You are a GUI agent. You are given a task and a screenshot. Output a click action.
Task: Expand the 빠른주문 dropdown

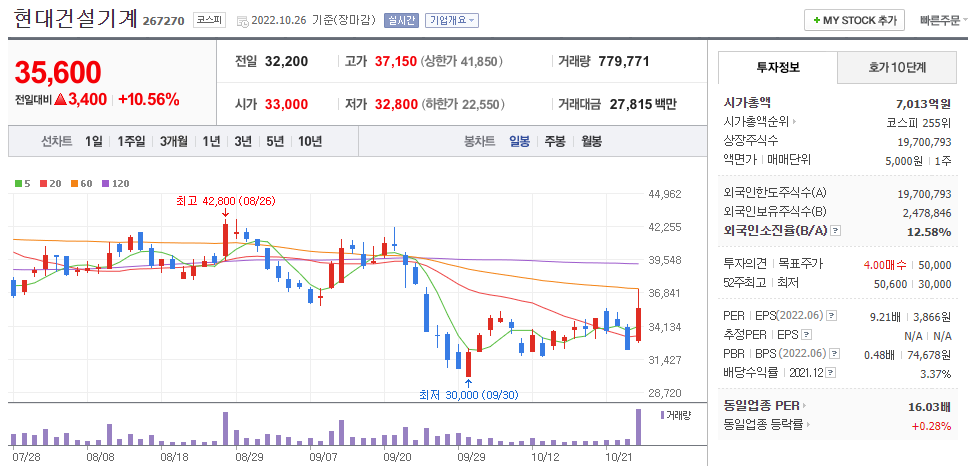[x=944, y=20]
